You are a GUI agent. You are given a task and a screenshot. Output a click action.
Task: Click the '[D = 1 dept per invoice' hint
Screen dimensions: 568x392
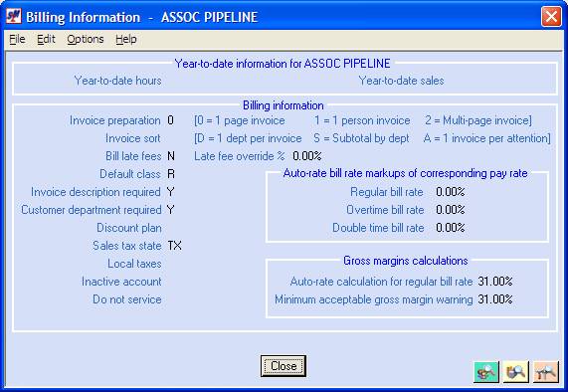click(x=248, y=138)
